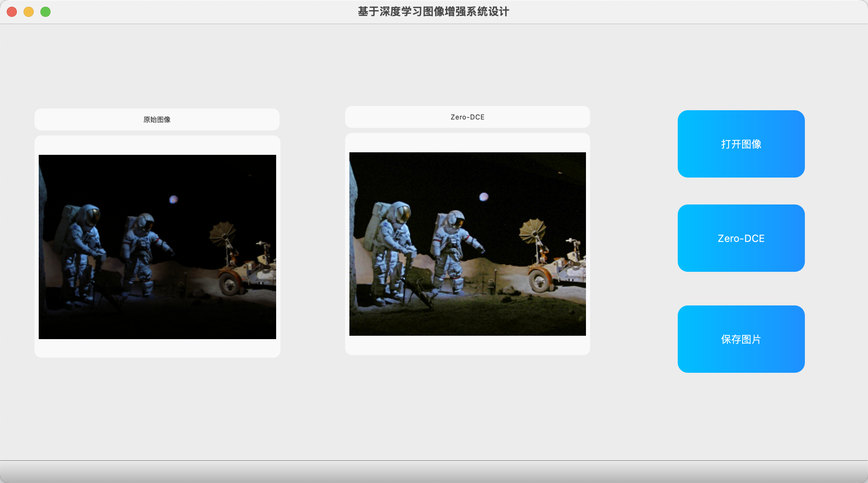Click the dark original image preview
This screenshot has height=483, width=868.
(x=157, y=247)
